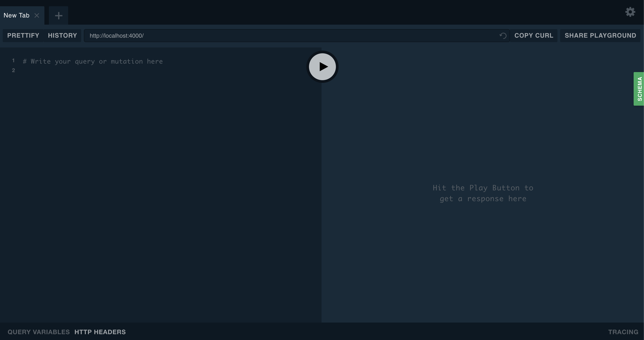644x340 pixels.
Task: Open the green SCHEMA side tab
Action: point(639,89)
